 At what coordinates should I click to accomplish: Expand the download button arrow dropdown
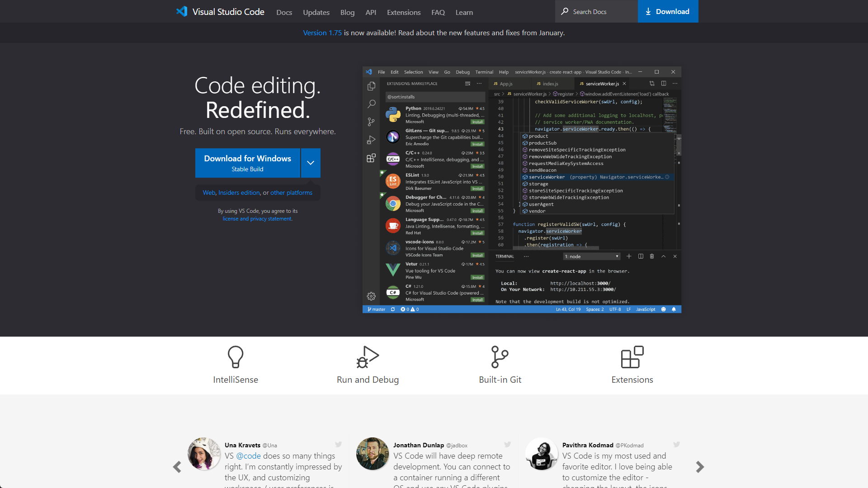[x=311, y=163]
